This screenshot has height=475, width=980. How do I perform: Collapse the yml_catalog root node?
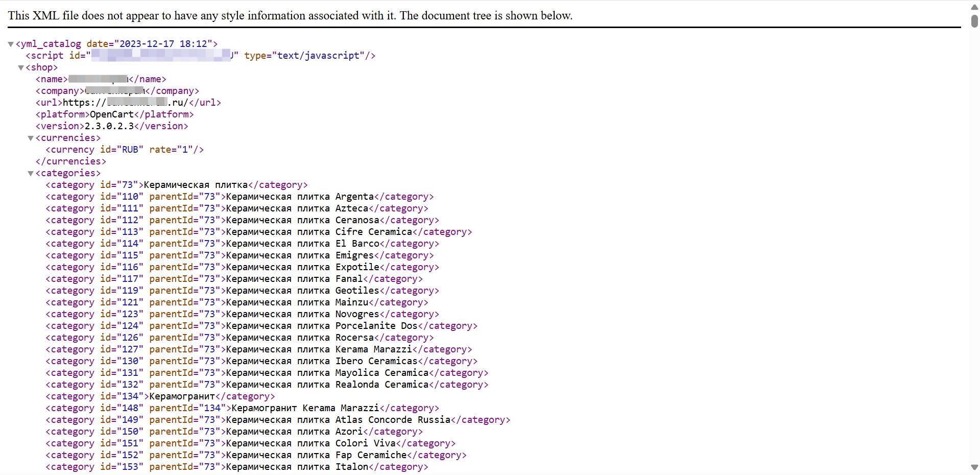click(11, 44)
